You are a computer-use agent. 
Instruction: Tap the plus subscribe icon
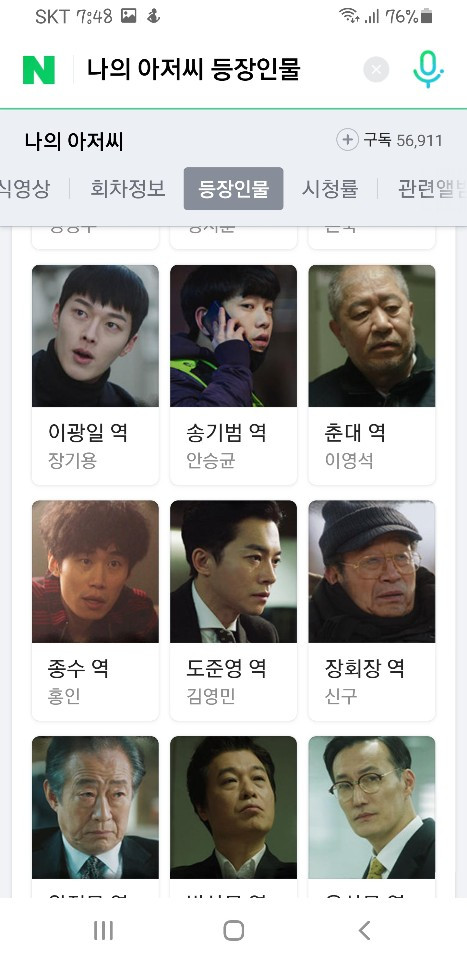pos(347,140)
